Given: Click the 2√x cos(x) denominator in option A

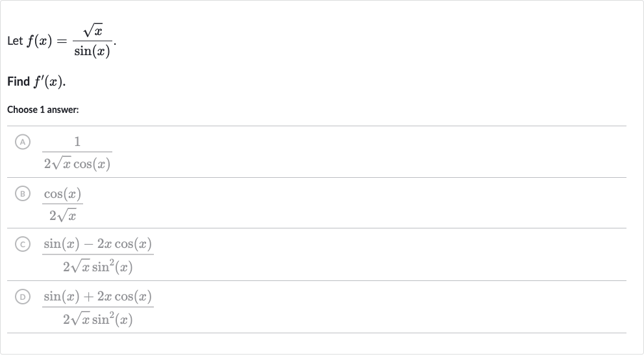Looking at the screenshot, I should click(77, 164).
